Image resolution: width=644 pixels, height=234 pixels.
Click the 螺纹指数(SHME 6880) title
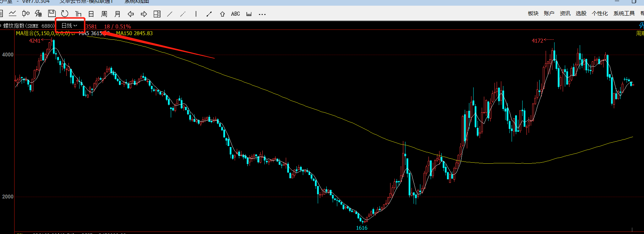click(29, 26)
